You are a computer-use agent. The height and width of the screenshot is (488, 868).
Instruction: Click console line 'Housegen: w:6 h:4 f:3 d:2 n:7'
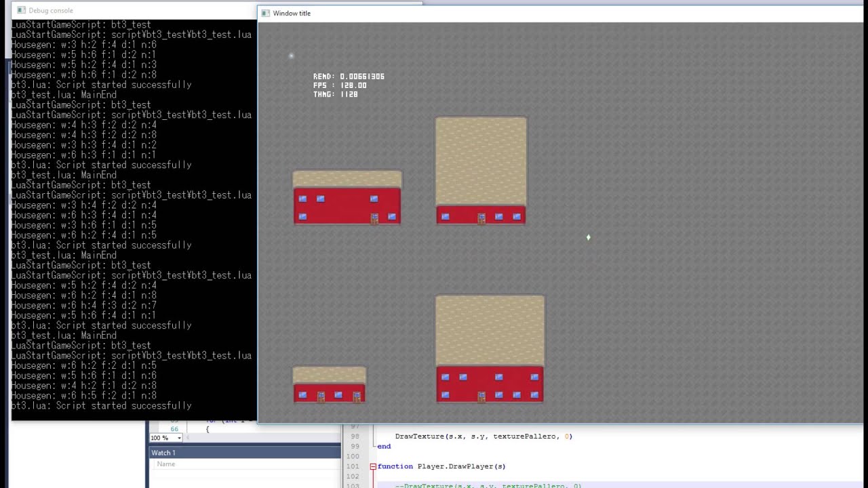[x=84, y=306]
